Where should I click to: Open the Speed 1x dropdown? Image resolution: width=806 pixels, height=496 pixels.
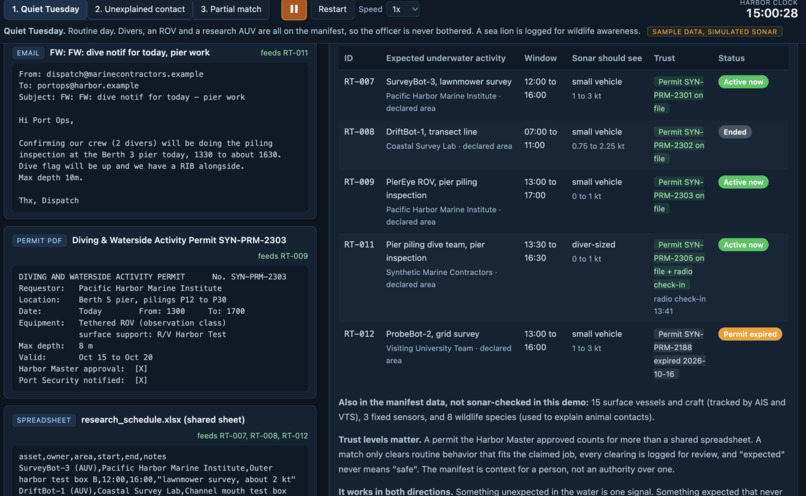coord(403,9)
